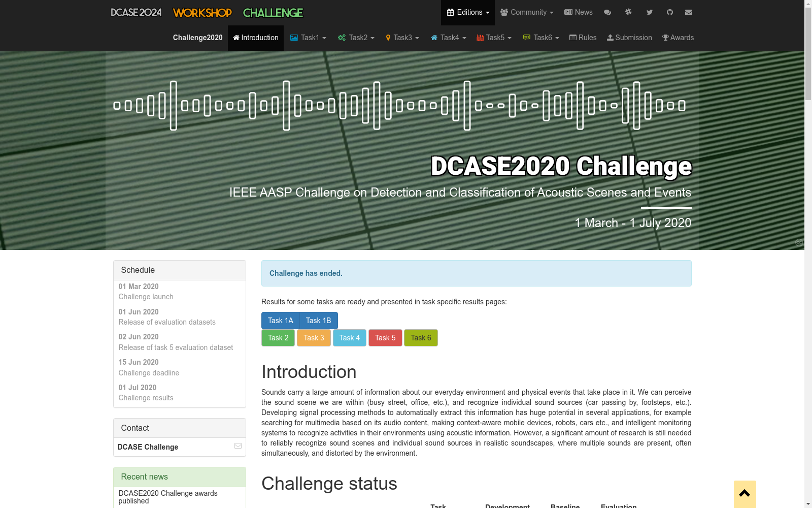This screenshot has height=508, width=812.
Task: Open the Task6 dropdown menu
Action: pyautogui.click(x=541, y=38)
